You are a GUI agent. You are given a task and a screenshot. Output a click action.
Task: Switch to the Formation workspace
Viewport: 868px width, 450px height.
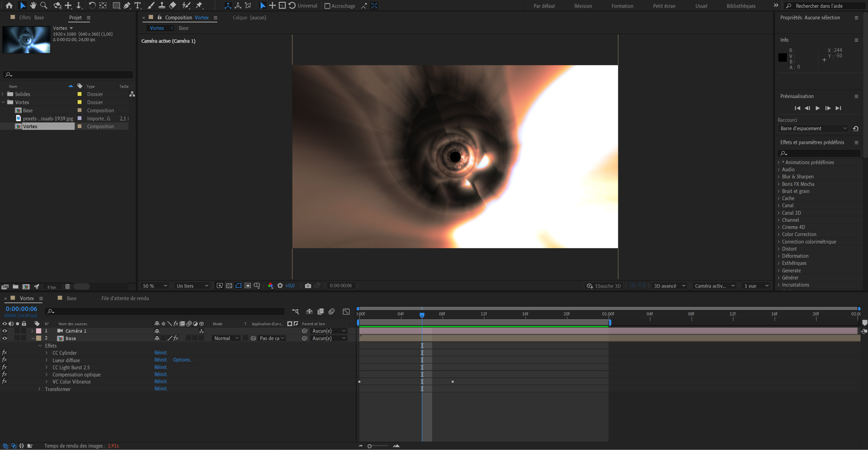click(x=622, y=6)
